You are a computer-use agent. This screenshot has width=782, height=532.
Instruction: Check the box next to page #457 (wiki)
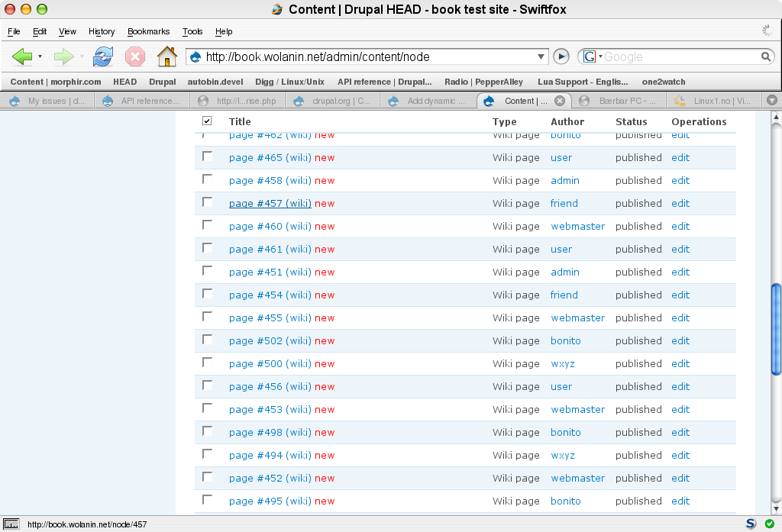point(207,202)
